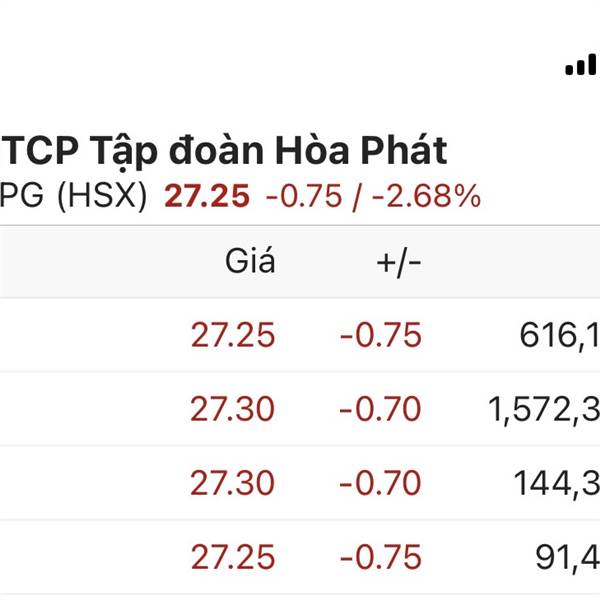600x600 pixels.
Task: Select the -0.70 change in the 144,3 row
Action: [380, 483]
